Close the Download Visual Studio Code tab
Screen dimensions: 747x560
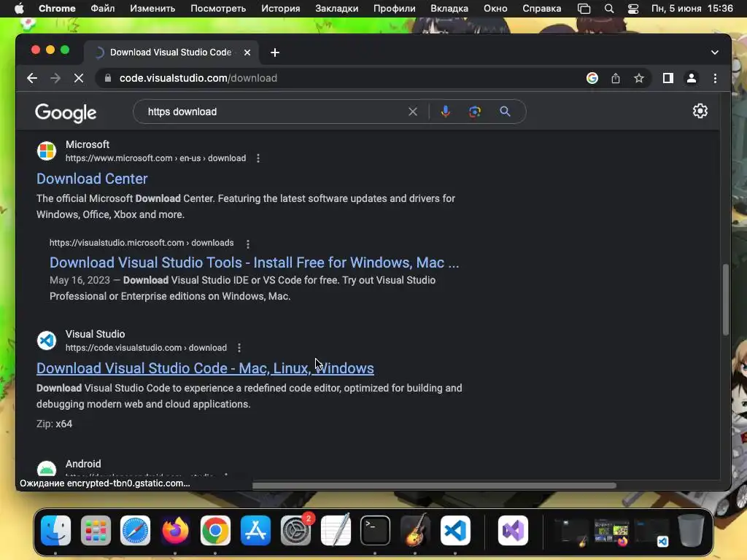pyautogui.click(x=247, y=52)
